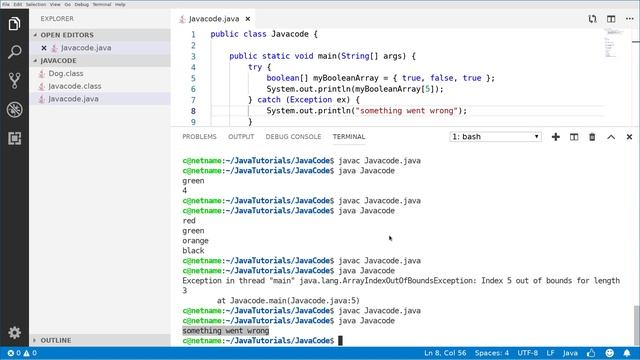Open the Terminal menu
Image resolution: width=640 pixels, height=360 pixels.
tap(102, 4)
